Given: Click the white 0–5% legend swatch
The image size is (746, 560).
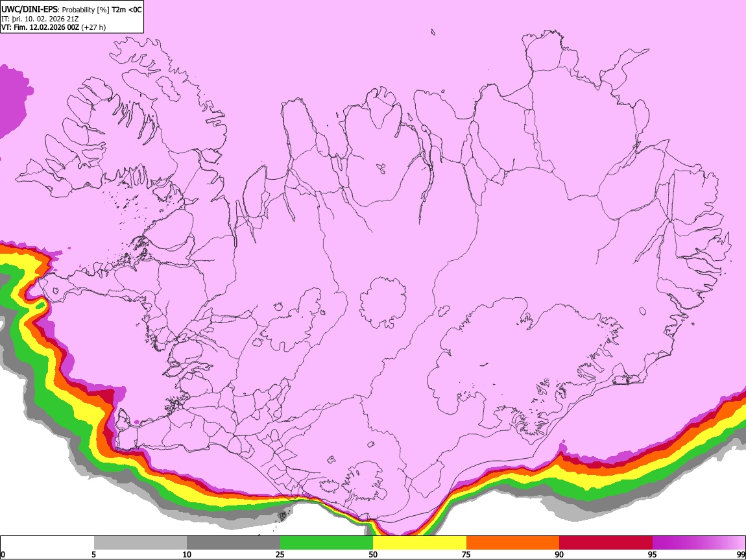Looking at the screenshot, I should click(47, 543).
